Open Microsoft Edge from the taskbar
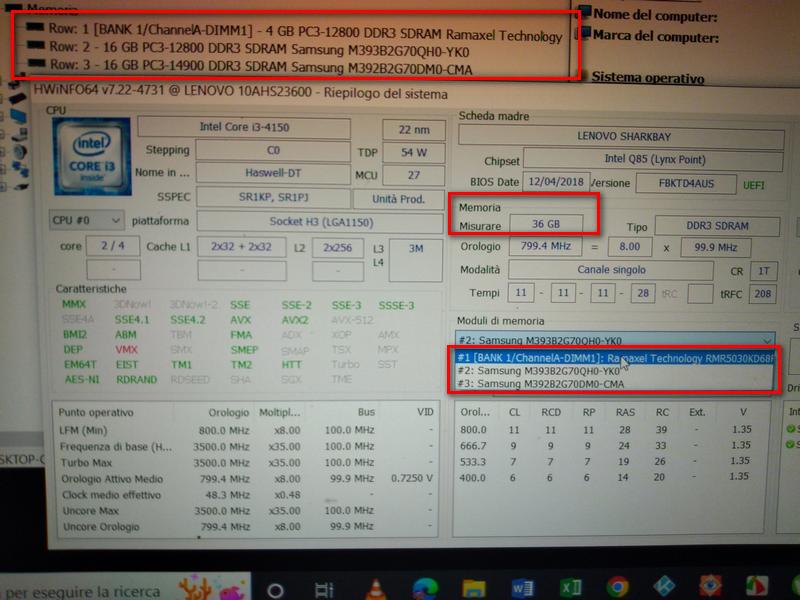This screenshot has width=800, height=600. [x=425, y=589]
